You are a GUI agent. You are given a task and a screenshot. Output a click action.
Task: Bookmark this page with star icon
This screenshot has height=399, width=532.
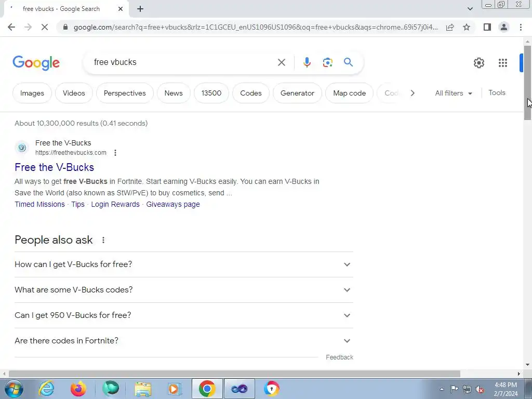467,27
